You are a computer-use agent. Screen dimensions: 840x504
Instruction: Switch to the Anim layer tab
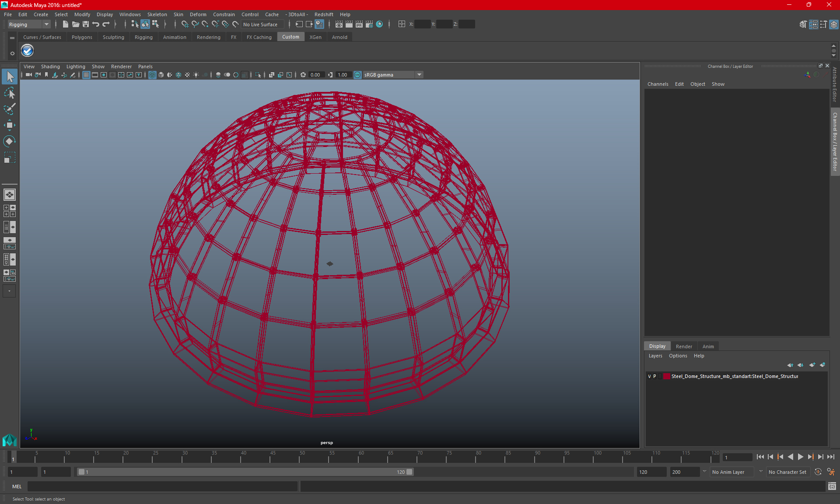tap(708, 346)
